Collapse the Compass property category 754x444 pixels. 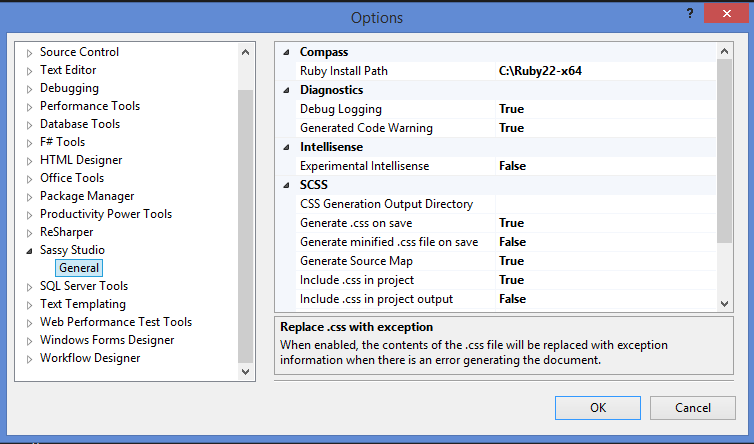[287, 52]
